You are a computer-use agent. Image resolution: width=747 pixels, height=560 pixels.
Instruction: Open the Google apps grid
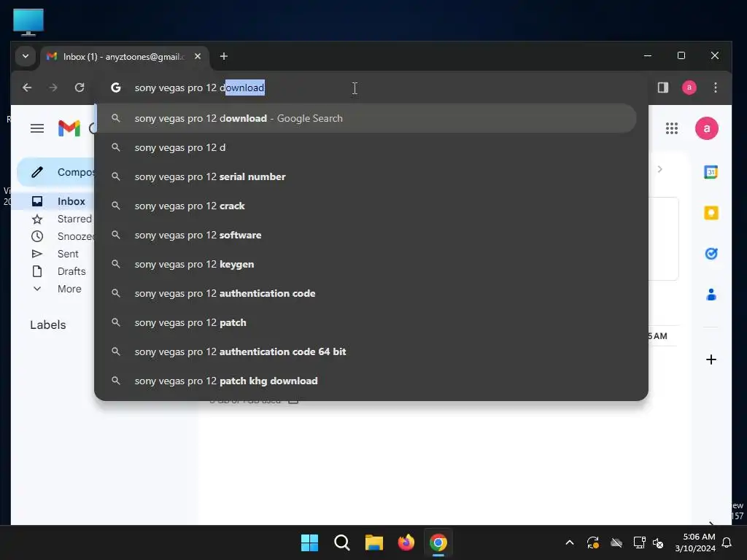pyautogui.click(x=672, y=128)
